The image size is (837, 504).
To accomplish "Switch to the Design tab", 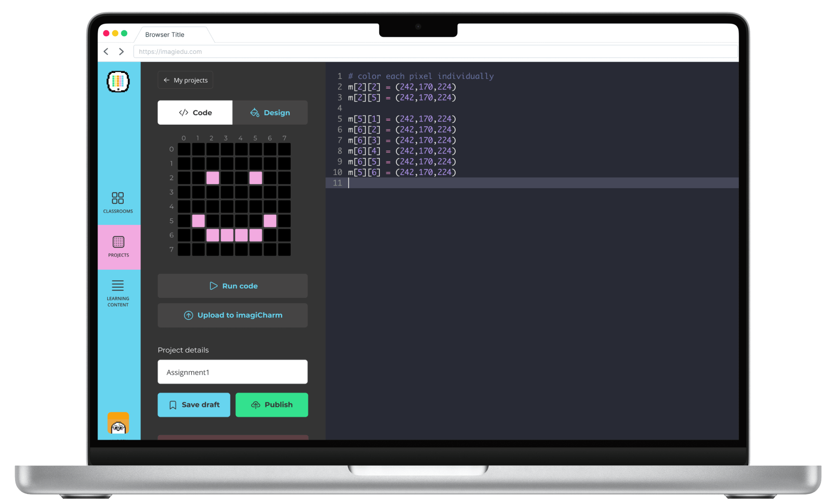I will (270, 113).
